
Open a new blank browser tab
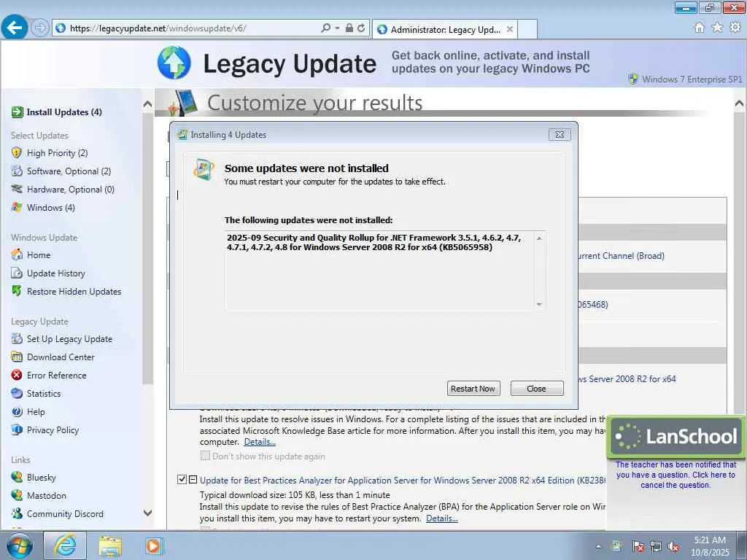point(527,29)
